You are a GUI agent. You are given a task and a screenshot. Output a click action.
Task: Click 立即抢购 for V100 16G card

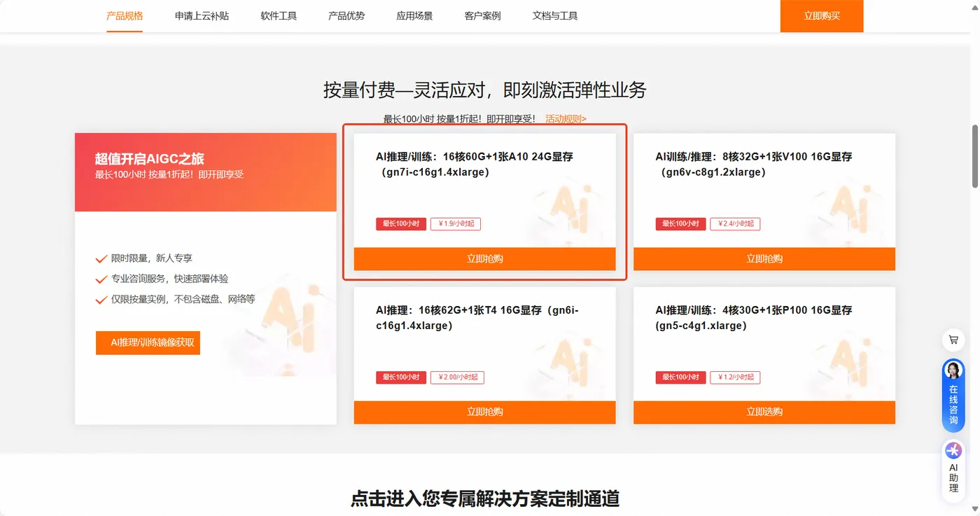point(764,258)
